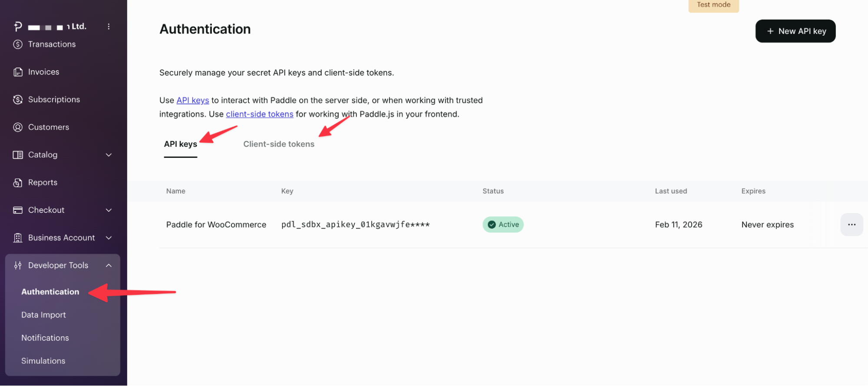
Task: Collapse the Developer Tools section
Action: click(x=109, y=266)
